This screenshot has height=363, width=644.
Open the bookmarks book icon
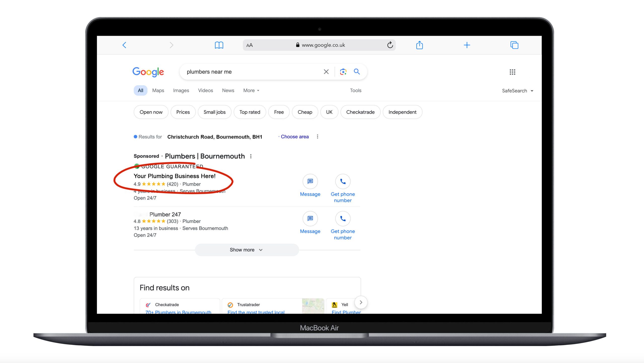tap(219, 45)
